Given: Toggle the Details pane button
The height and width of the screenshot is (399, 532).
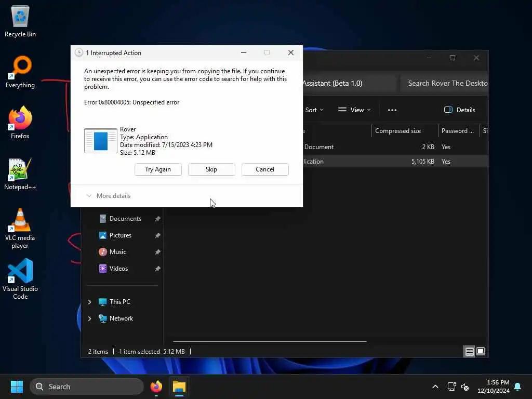Looking at the screenshot, I should pyautogui.click(x=460, y=110).
